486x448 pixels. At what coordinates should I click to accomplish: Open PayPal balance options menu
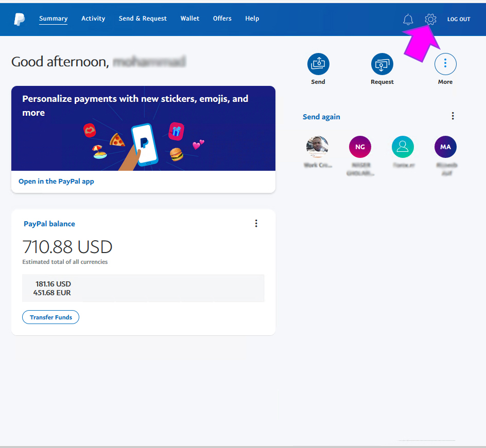tap(256, 224)
